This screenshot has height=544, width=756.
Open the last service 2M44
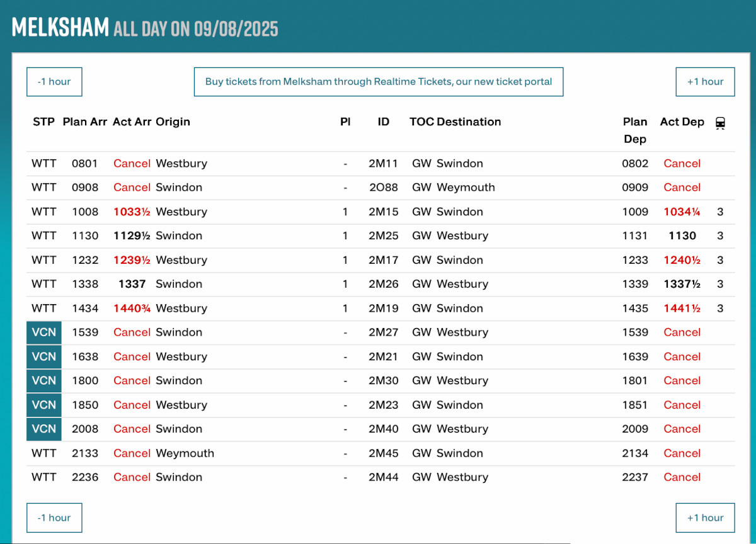(383, 477)
